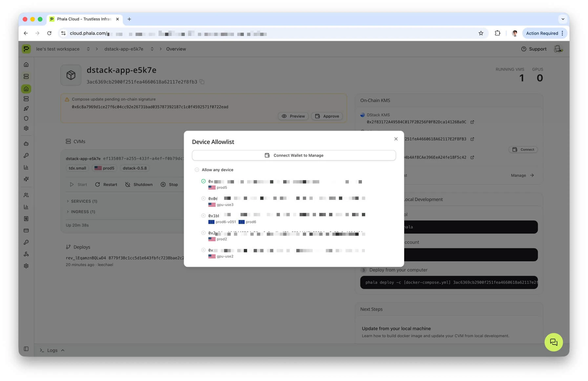
Task: Open the Chrome profile avatar
Action: pyautogui.click(x=514, y=33)
